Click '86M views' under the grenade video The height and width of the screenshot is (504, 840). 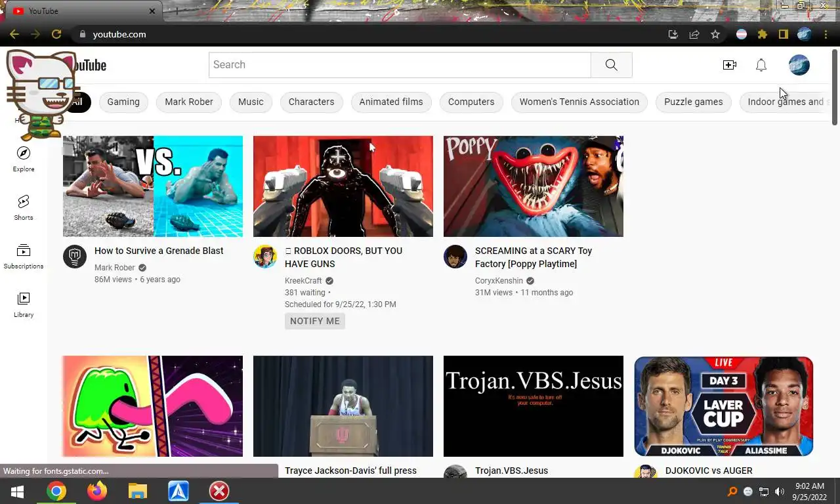point(113,280)
